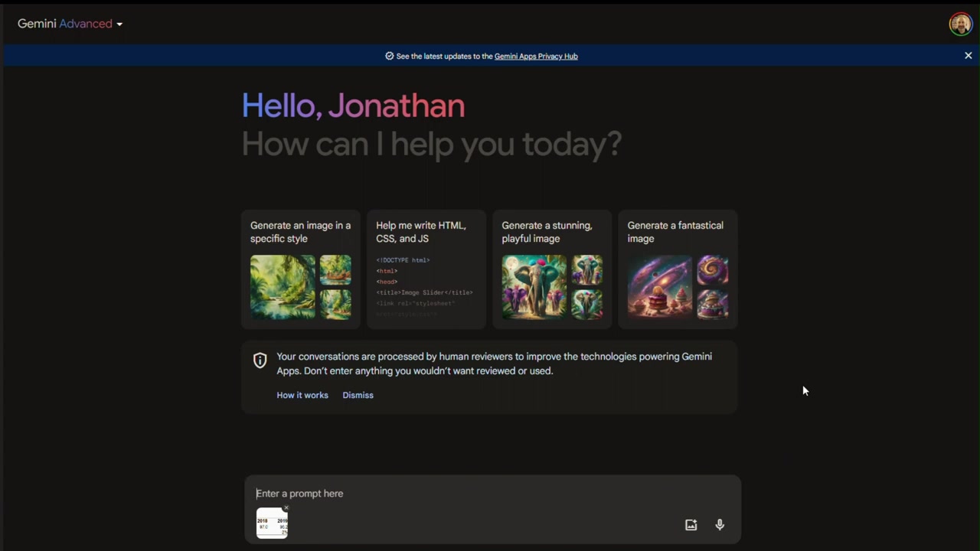Click the large jungle river painting preview

[283, 287]
